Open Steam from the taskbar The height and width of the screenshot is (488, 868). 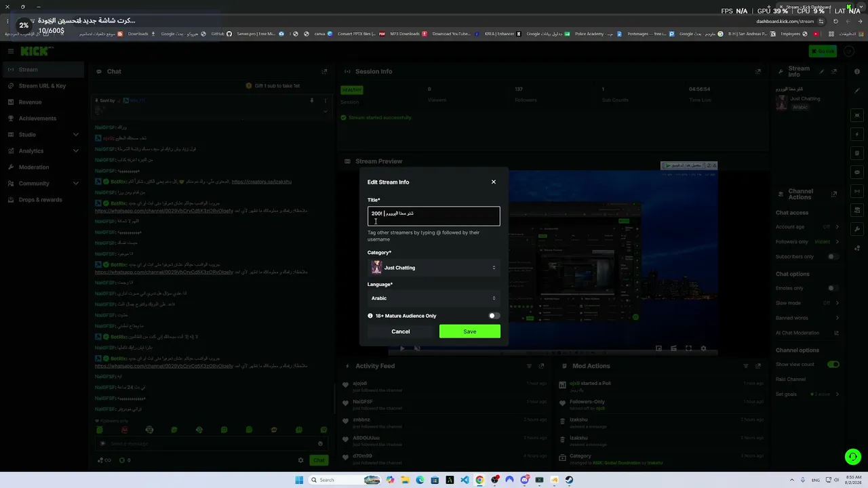tap(569, 480)
